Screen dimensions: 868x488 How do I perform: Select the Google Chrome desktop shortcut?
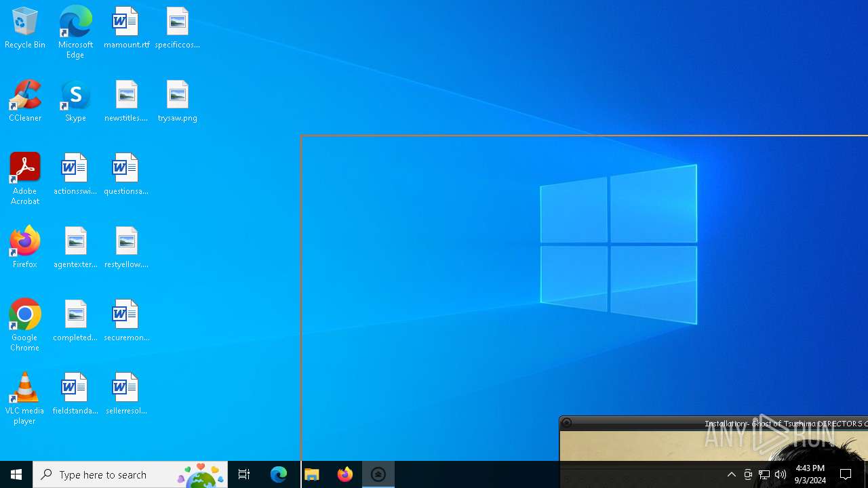25,325
